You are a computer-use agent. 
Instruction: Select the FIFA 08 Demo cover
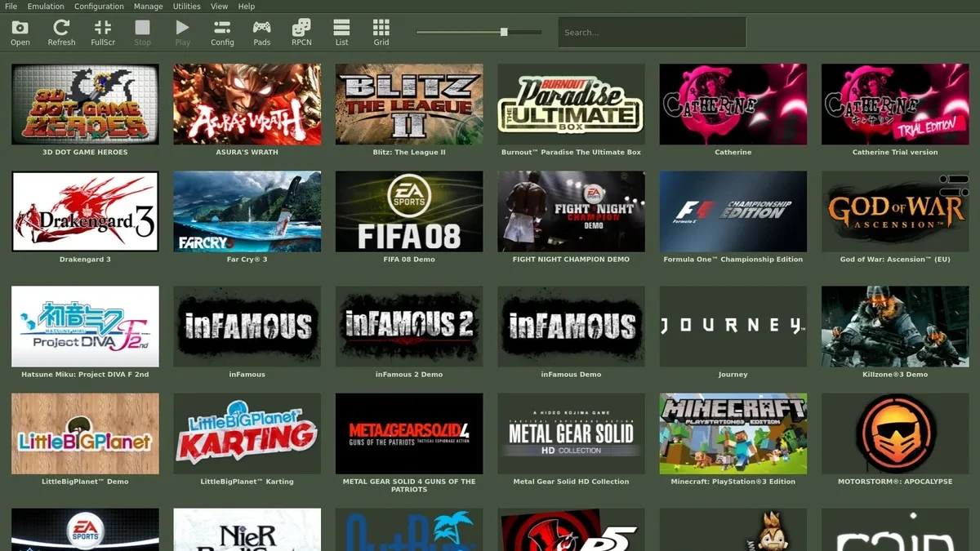[x=409, y=211]
